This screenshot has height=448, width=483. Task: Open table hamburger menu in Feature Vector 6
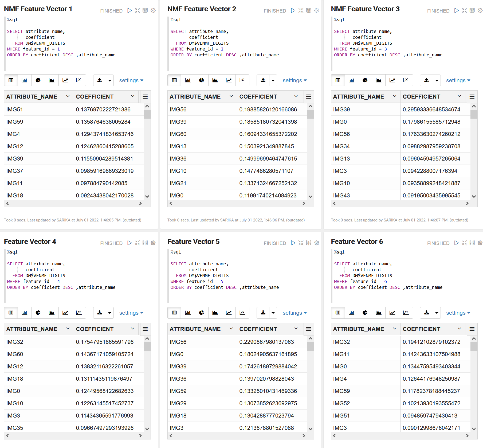472,329
